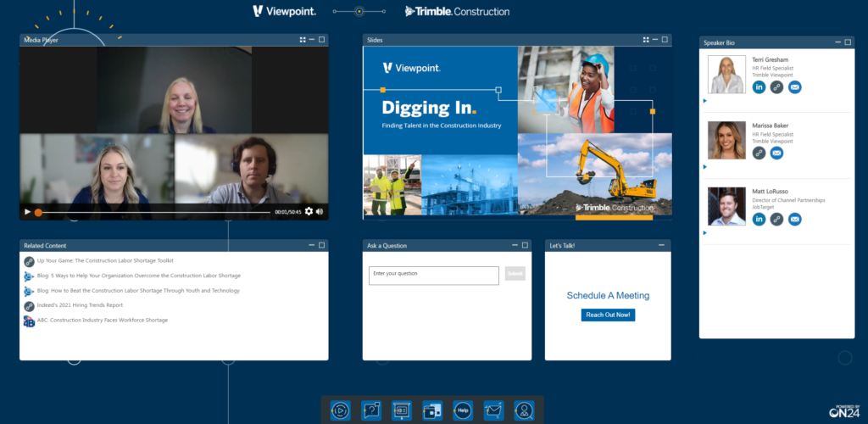The image size is (868, 424).
Task: Focus the Enter your question field
Action: click(x=434, y=276)
